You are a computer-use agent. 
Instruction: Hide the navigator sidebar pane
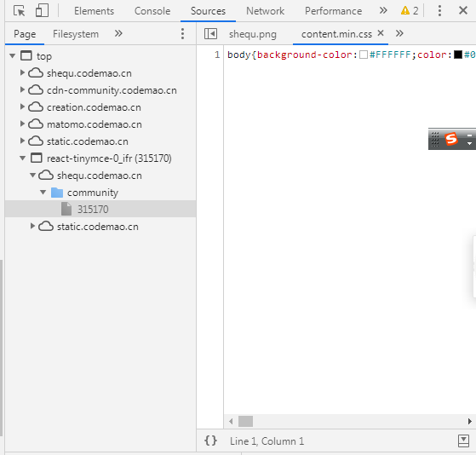pyautogui.click(x=210, y=34)
